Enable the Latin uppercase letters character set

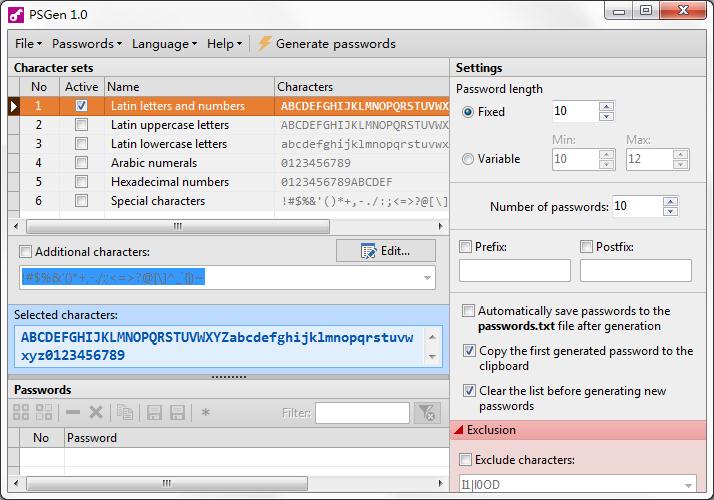point(82,125)
